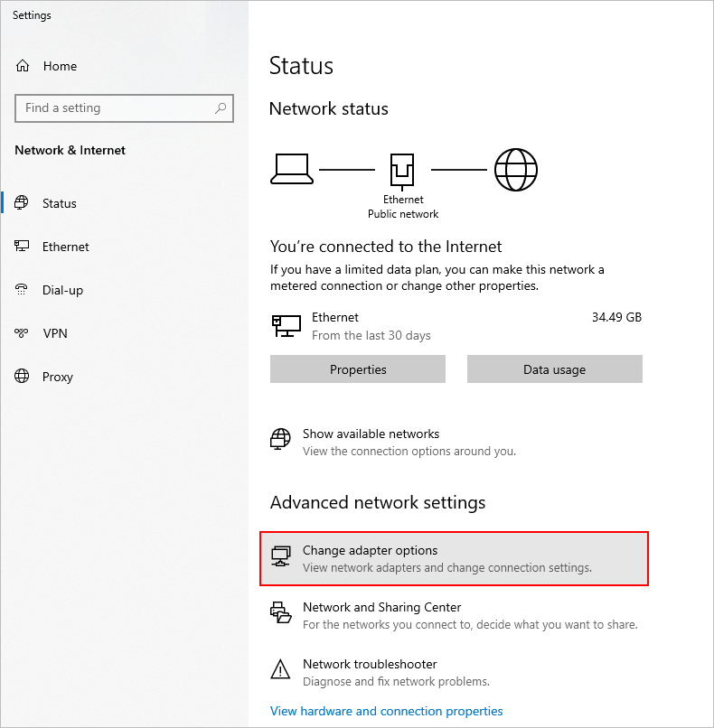The height and width of the screenshot is (728, 714).
Task: Click the Ethernet port icon in diagram
Action: [402, 171]
